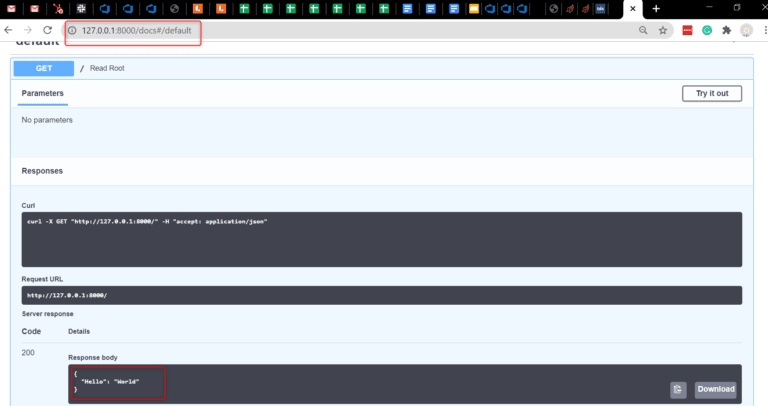Click the GET method badge
768x406 pixels.
pyautogui.click(x=44, y=68)
